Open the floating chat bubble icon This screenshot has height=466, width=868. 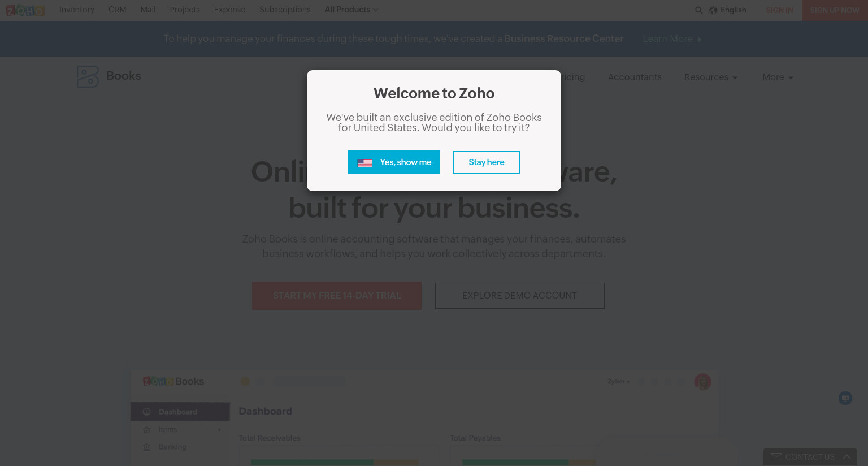click(845, 398)
